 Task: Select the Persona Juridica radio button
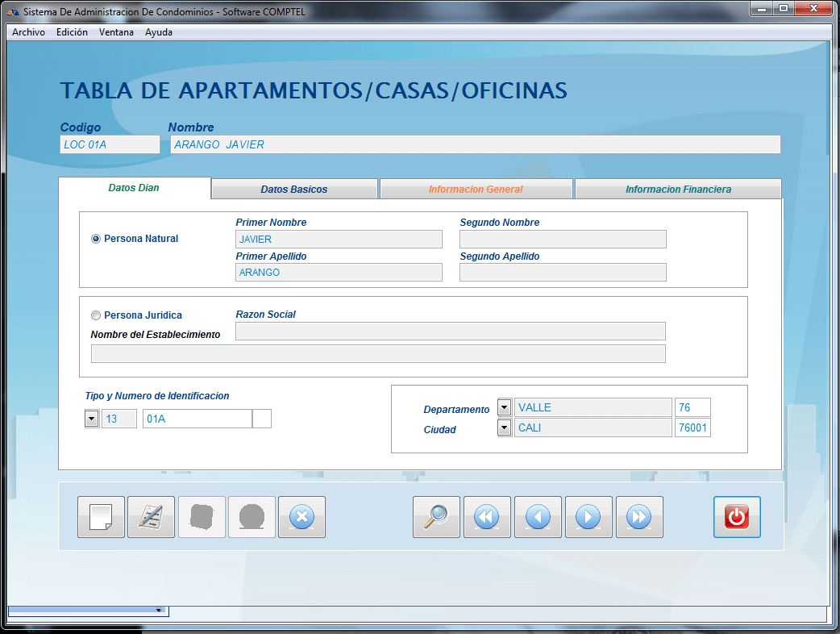(96, 315)
